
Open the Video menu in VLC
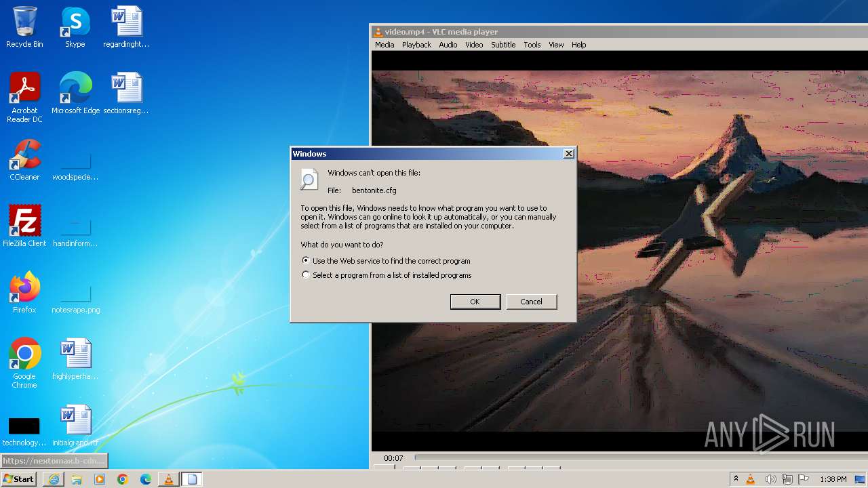click(474, 45)
